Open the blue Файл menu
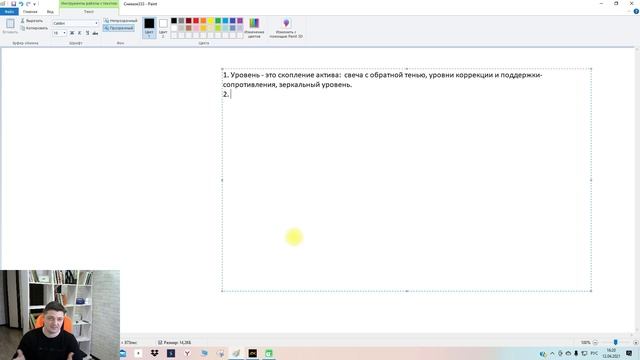 pyautogui.click(x=9, y=12)
